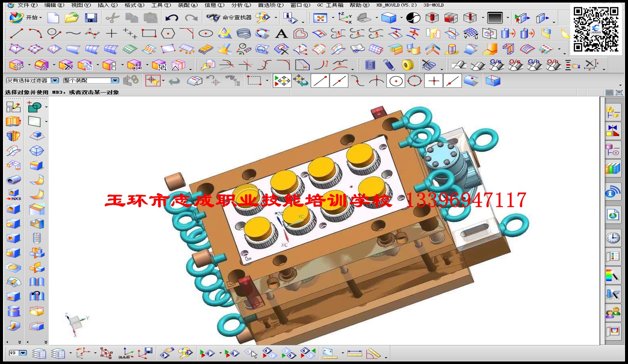Save the part with the floppy disk icon

click(91, 18)
